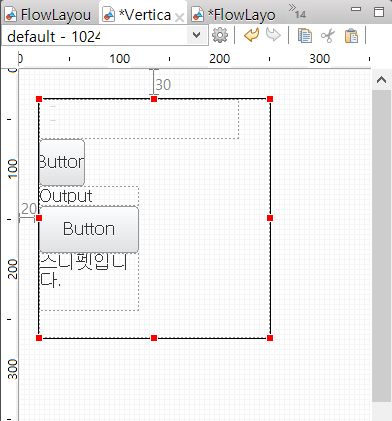
Task: Select the large Button widget
Action: (89, 229)
